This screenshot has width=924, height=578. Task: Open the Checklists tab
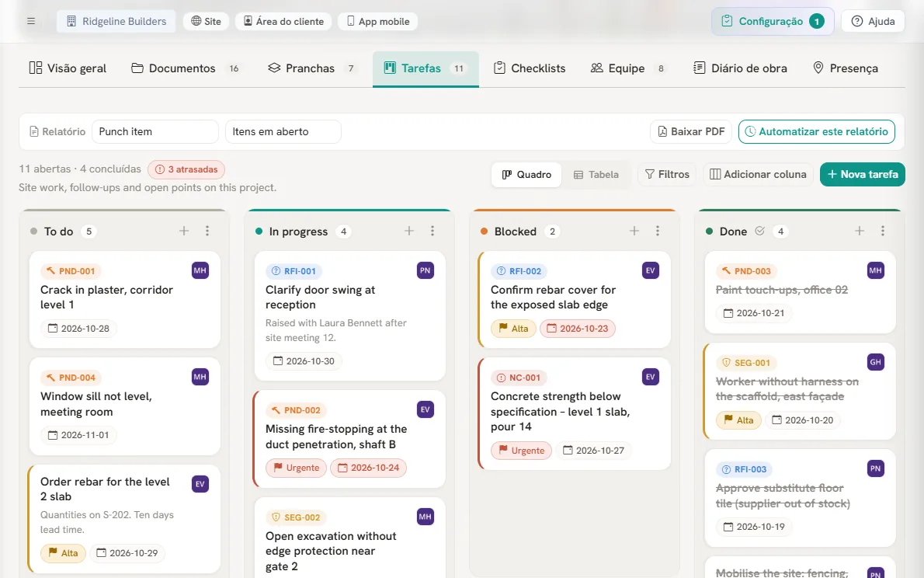530,68
